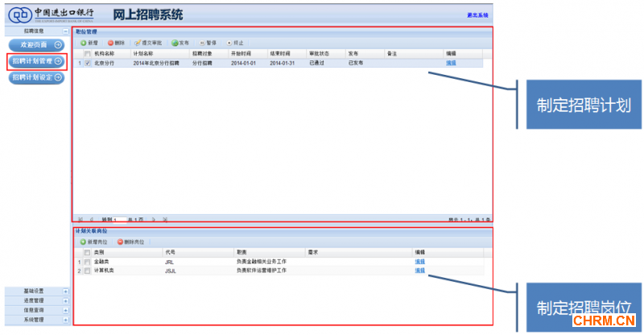Click 编辑 link for 北京分行 plan
Image resolution: width=644 pixels, height=335 pixels.
click(x=451, y=62)
